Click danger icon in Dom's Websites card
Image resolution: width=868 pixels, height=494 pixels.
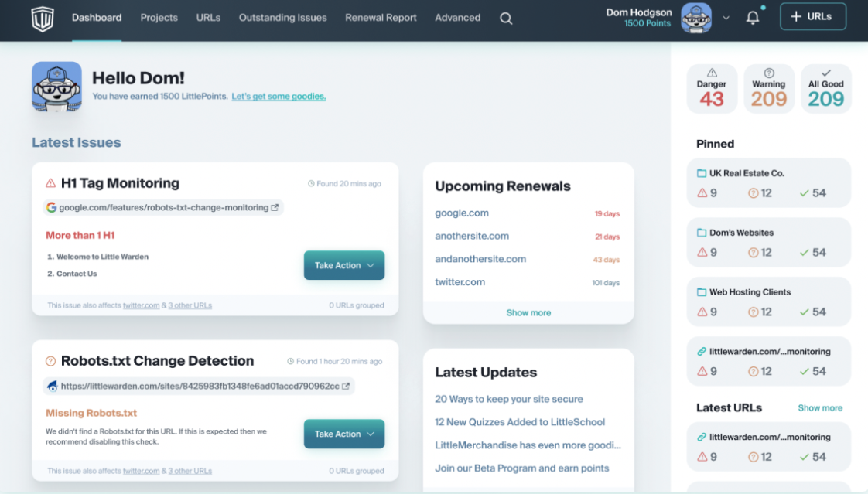pos(702,252)
